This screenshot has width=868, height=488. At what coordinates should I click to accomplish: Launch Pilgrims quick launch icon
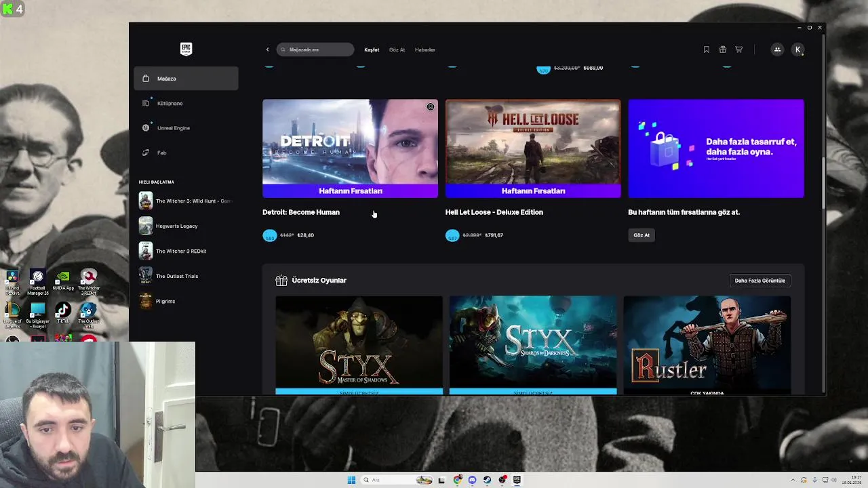146,301
